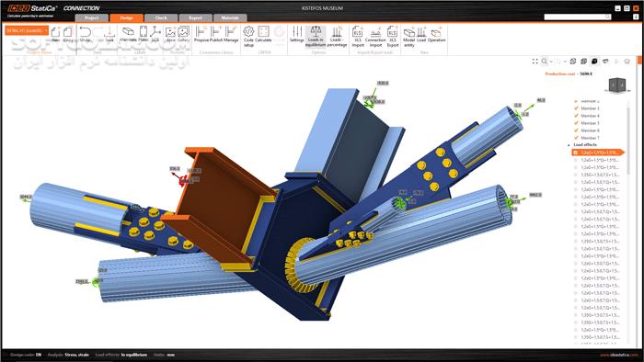Image resolution: width=644 pixels, height=362 pixels.
Task: Click the Propose connection library icon
Action: click(x=201, y=34)
